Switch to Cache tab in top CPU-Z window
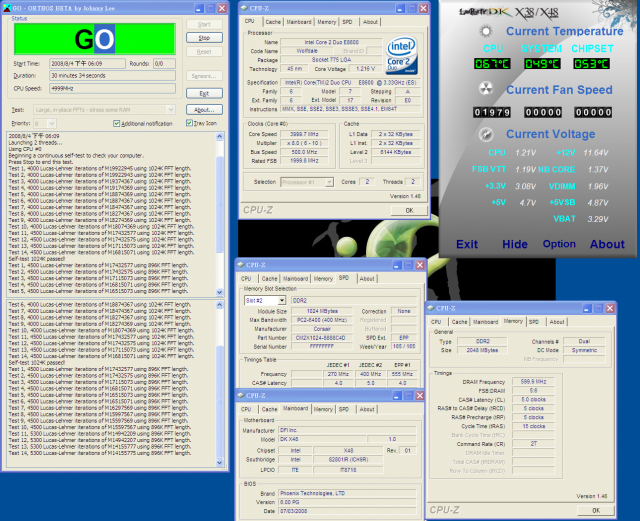The width and height of the screenshot is (640, 521). (x=273, y=22)
